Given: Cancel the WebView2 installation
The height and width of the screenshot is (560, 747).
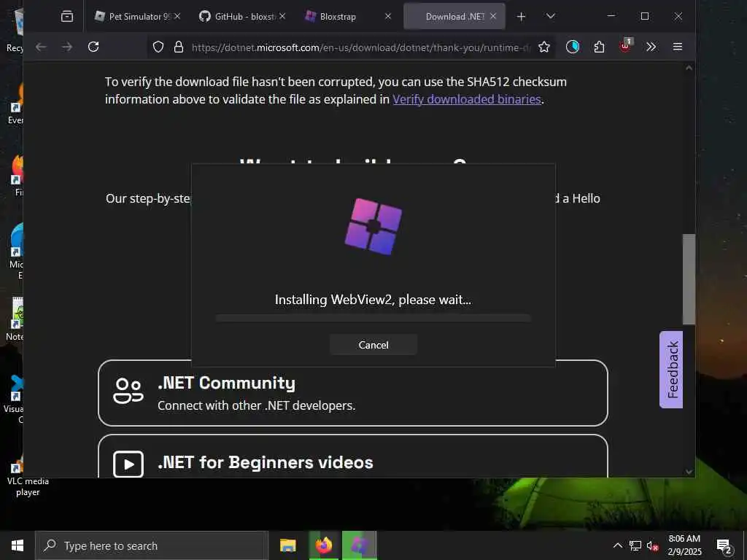Looking at the screenshot, I should coord(373,345).
